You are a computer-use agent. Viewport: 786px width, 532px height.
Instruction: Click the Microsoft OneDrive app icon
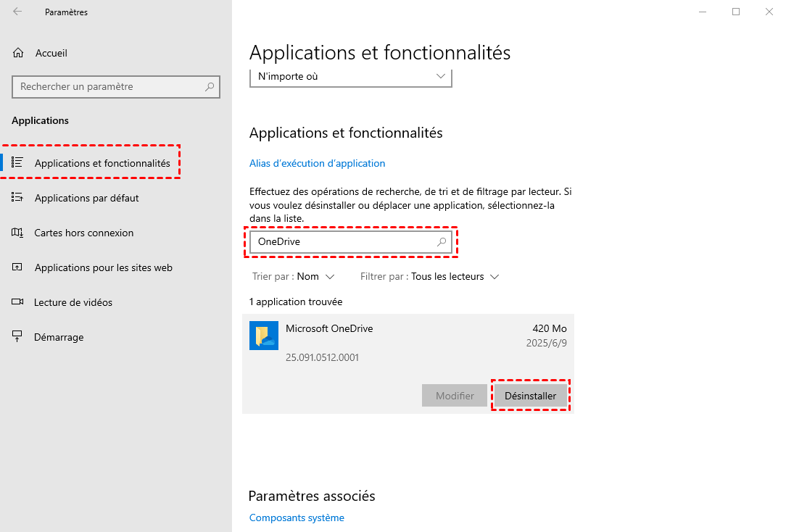264,336
